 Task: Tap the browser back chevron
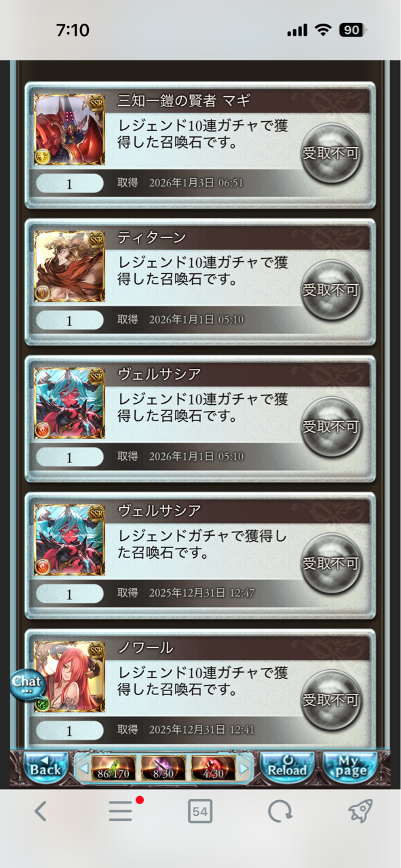(41, 811)
